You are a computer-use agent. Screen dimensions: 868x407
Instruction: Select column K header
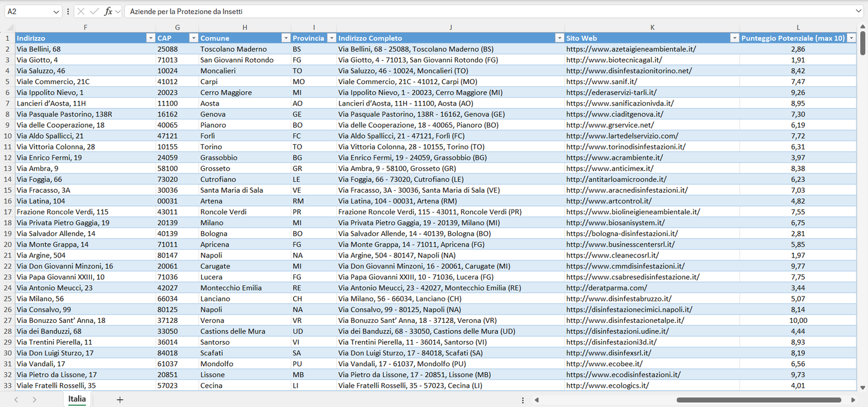(x=652, y=28)
